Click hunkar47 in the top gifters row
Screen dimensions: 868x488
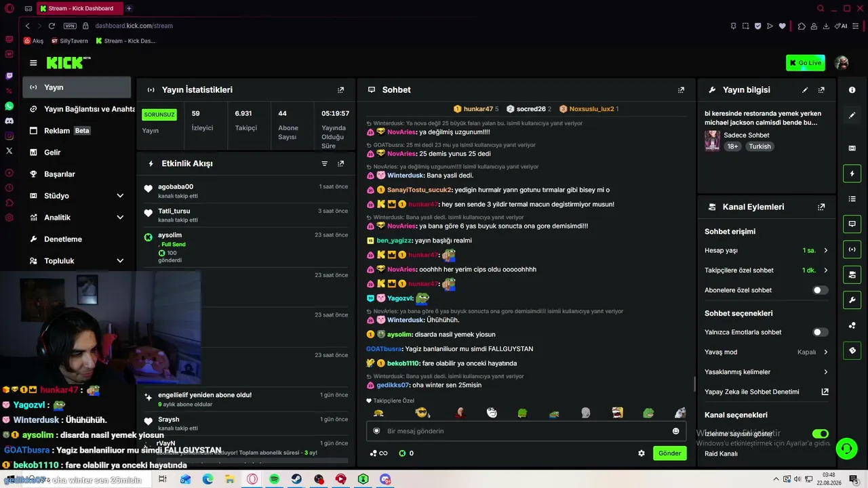(478, 109)
